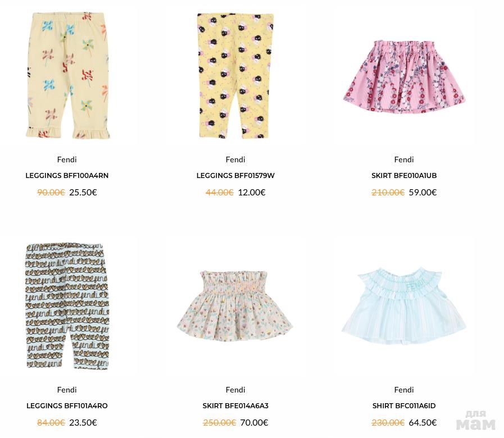Open the LEGGINGS BFF01579W product link
The image size is (504, 438).
coord(235,176)
